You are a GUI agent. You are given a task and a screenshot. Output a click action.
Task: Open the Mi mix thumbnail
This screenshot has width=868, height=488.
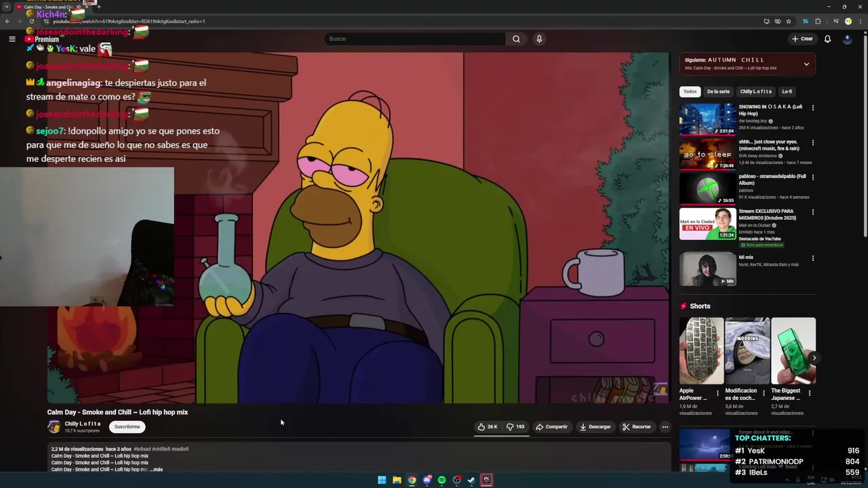(x=708, y=269)
